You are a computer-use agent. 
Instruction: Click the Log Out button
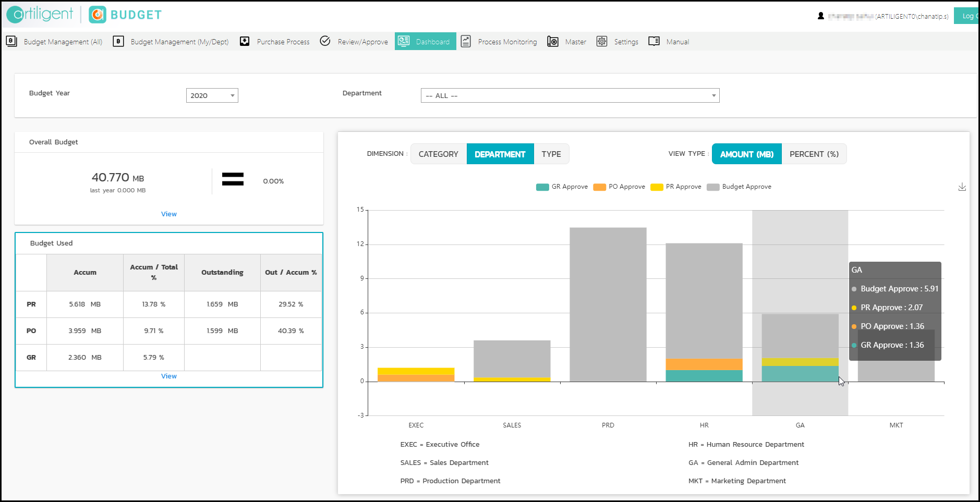967,16
